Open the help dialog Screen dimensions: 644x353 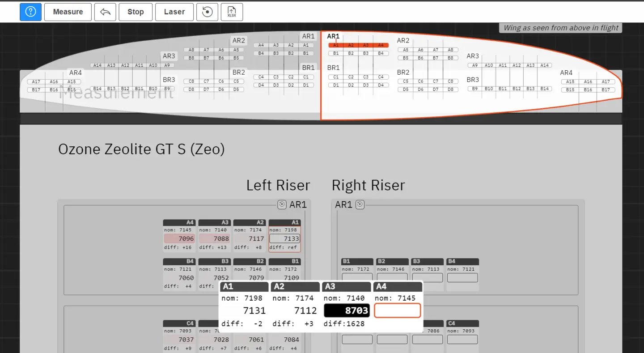pos(30,12)
